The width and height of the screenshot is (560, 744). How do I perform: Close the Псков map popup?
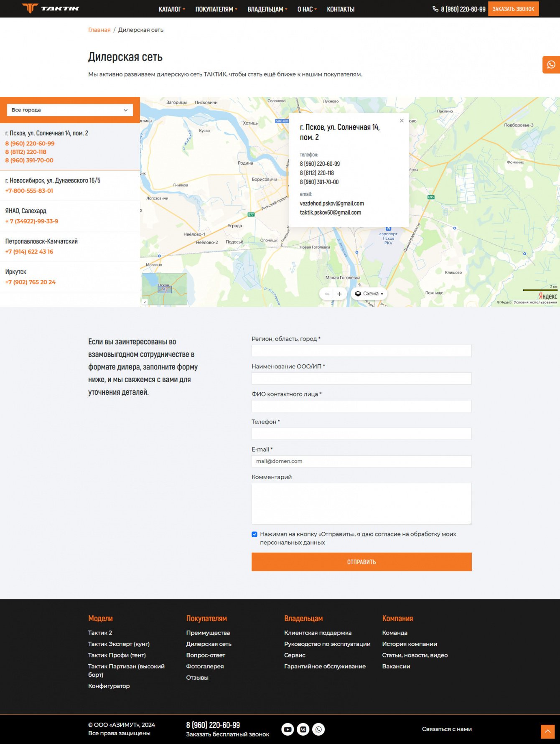pyautogui.click(x=402, y=121)
